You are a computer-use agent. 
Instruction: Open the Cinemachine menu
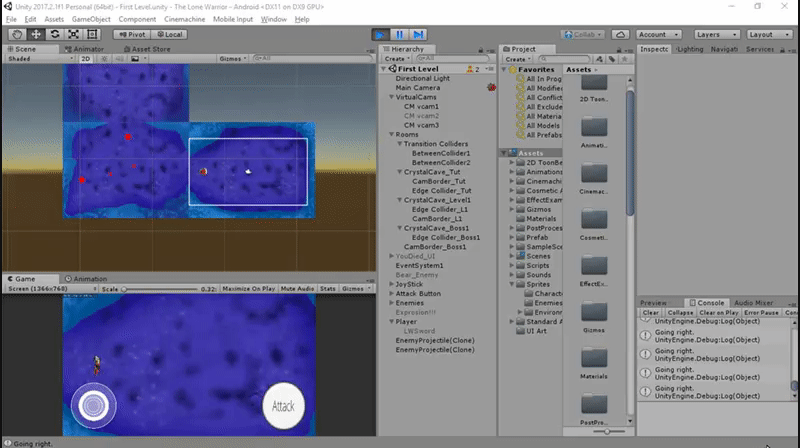click(x=184, y=19)
